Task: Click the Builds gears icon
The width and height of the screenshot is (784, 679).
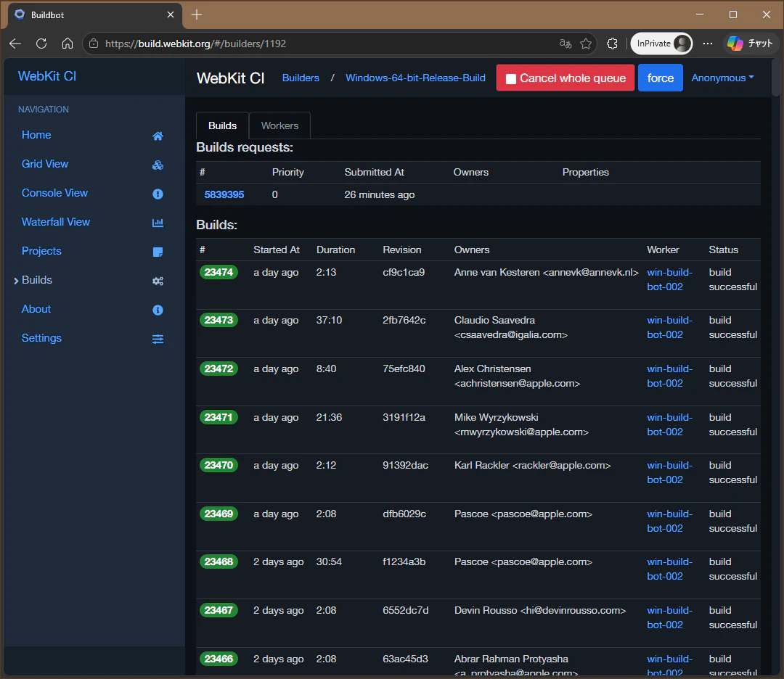Action: [x=158, y=281]
